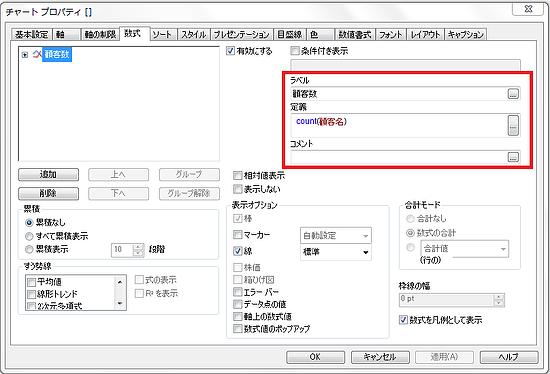Check 2次元多項式 in the trendline list
The image size is (550, 374).
tap(32, 306)
